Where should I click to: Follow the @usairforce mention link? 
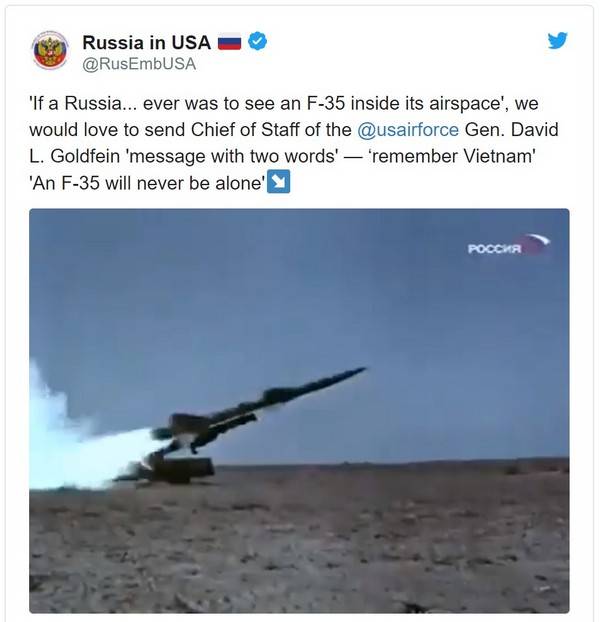pyautogui.click(x=408, y=130)
